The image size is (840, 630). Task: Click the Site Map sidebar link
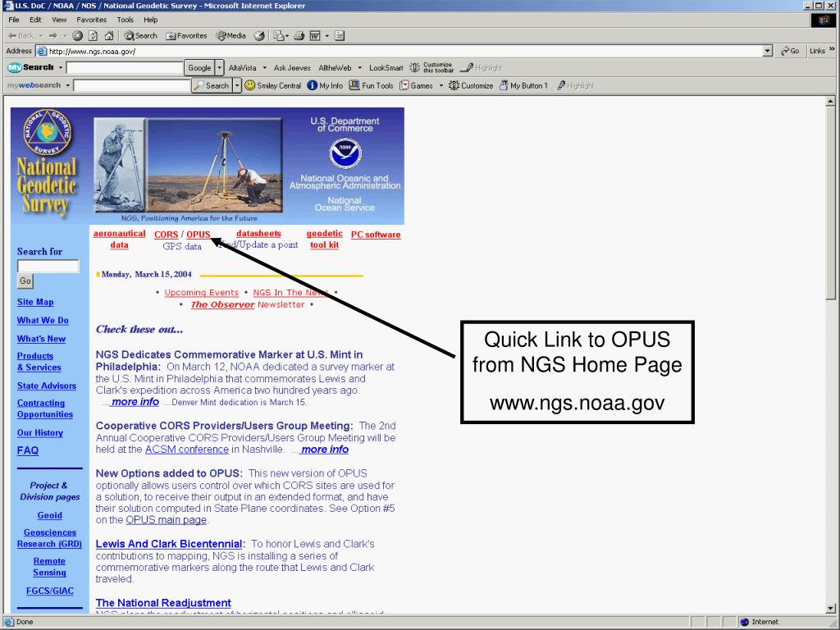pyautogui.click(x=35, y=302)
